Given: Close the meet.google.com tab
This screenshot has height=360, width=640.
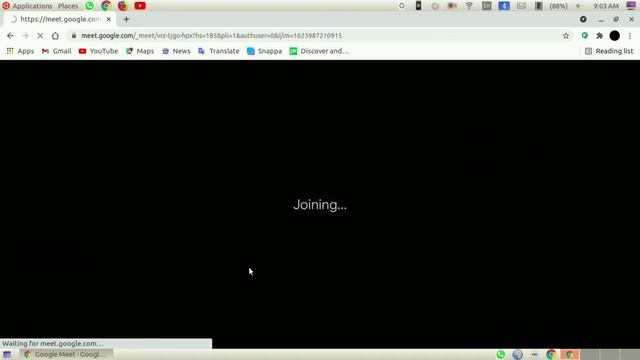Looking at the screenshot, I should pos(109,19).
